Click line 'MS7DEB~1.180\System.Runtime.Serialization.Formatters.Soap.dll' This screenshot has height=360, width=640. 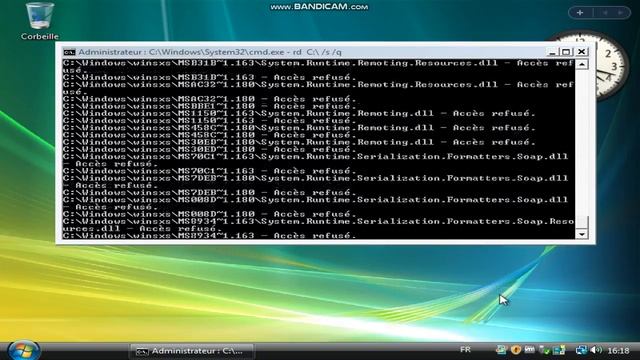[316, 178]
